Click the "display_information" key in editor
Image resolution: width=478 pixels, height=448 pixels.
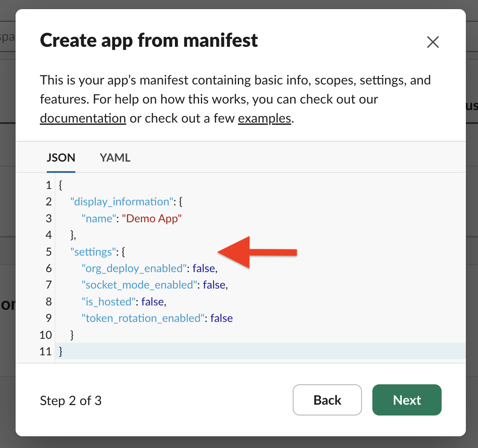coord(121,202)
